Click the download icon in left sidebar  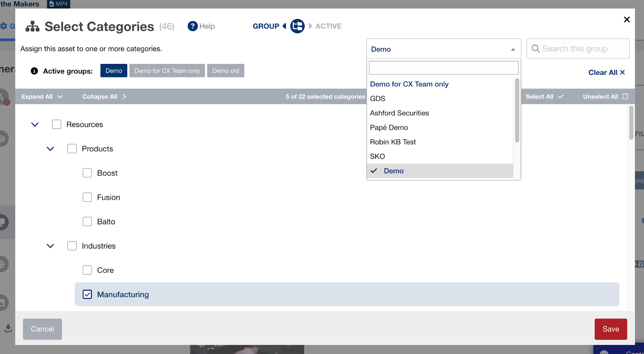8,328
